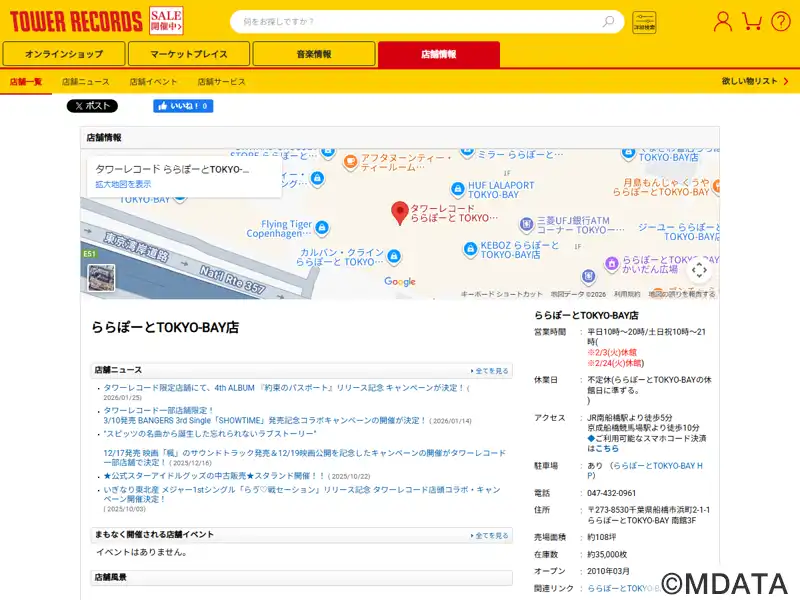Open the 『約束のパスポート』 campaign news link

(284, 388)
